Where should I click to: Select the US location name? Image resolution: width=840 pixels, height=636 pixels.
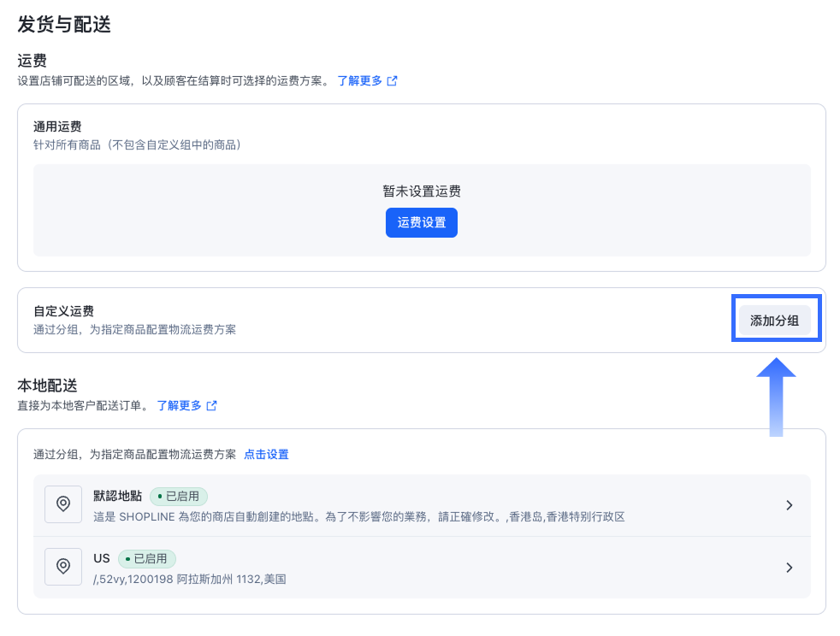point(101,558)
